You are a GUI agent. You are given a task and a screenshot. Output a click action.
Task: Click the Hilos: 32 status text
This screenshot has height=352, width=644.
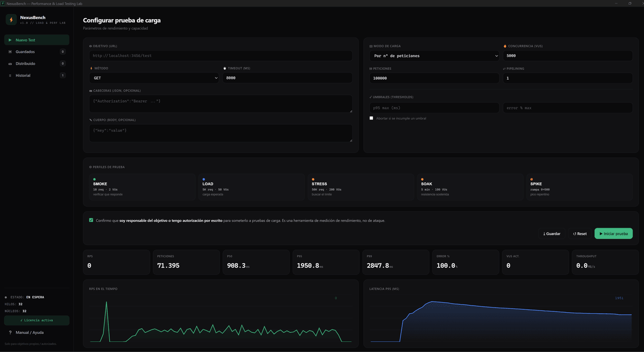13,304
